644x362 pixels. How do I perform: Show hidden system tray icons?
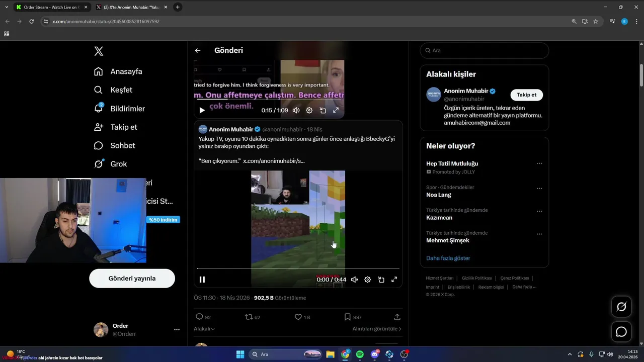570,354
